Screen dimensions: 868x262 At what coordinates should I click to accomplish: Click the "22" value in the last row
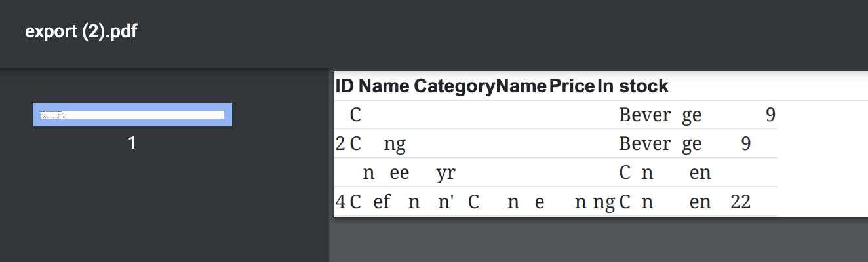click(741, 202)
